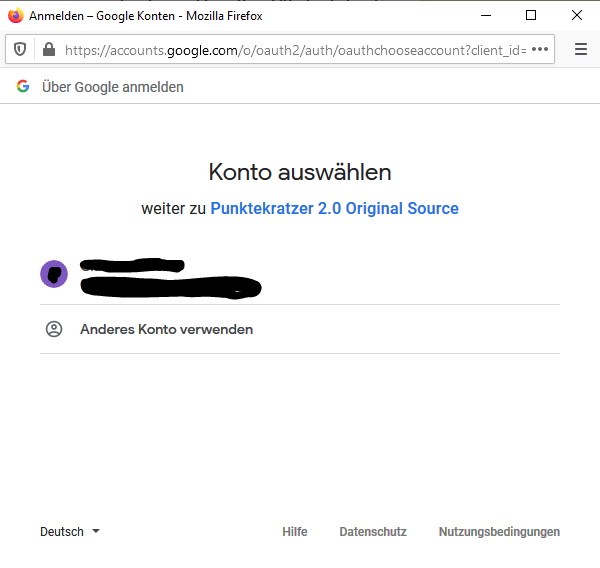Click the Google G logo
This screenshot has height=568, width=600.
(x=22, y=87)
